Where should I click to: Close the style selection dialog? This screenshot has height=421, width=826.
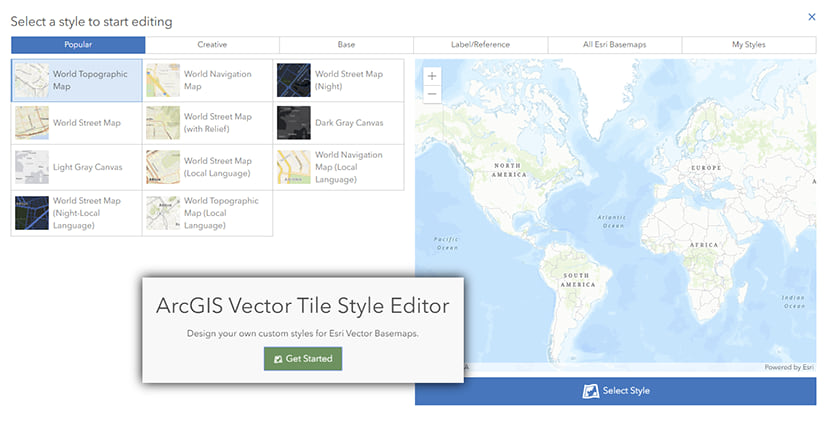[x=812, y=17]
